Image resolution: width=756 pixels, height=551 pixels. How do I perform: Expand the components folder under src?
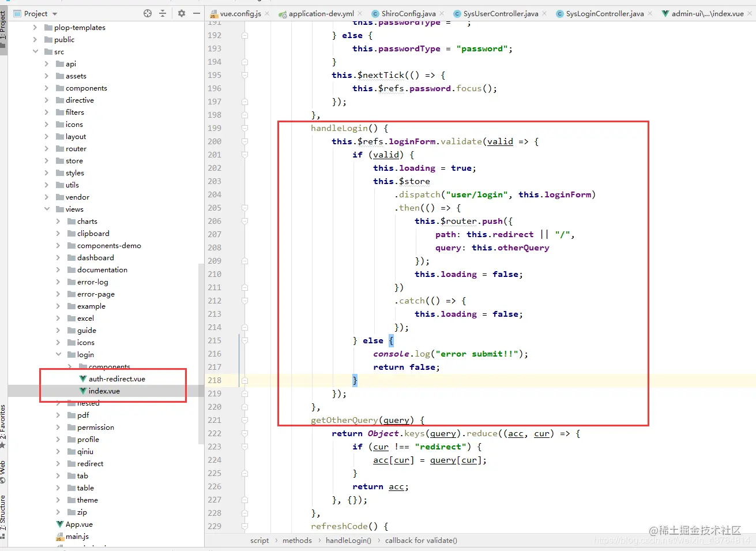(47, 88)
